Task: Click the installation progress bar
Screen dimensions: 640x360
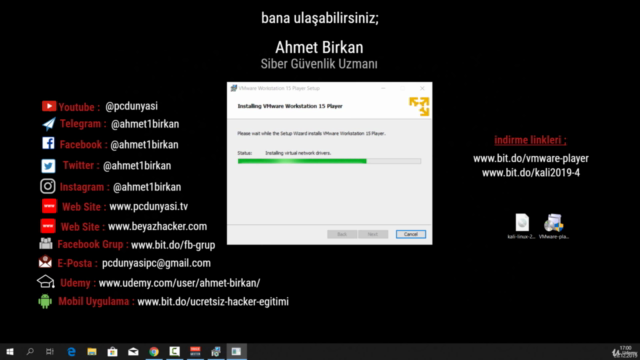Action: [329, 161]
